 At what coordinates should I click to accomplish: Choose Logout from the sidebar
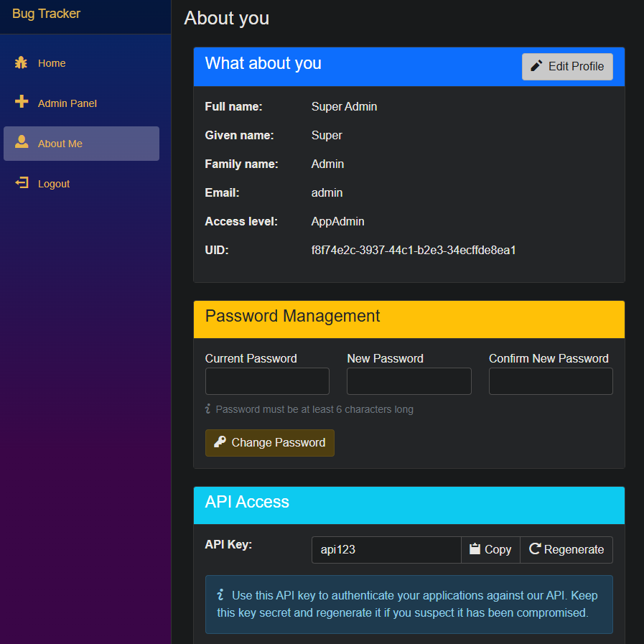(81, 184)
